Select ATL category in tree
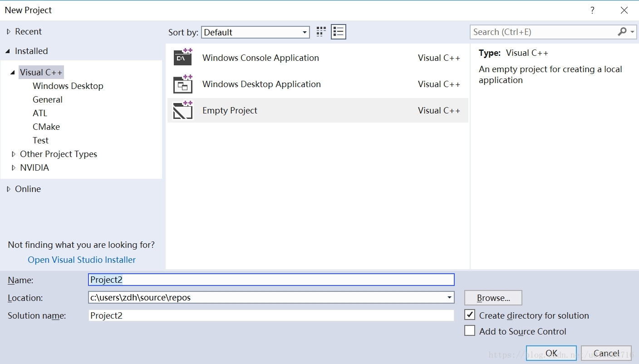Screen dimensions: 639x364 click(x=40, y=113)
